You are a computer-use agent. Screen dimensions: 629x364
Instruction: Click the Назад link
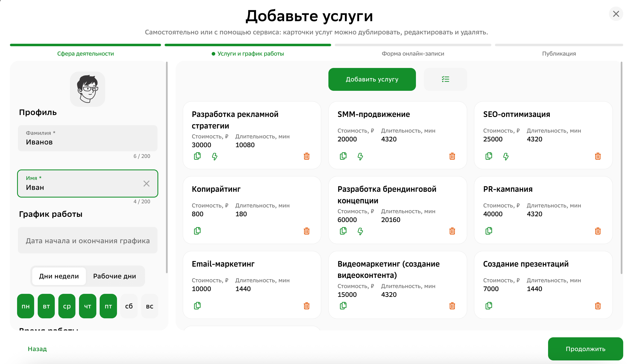[37, 349]
